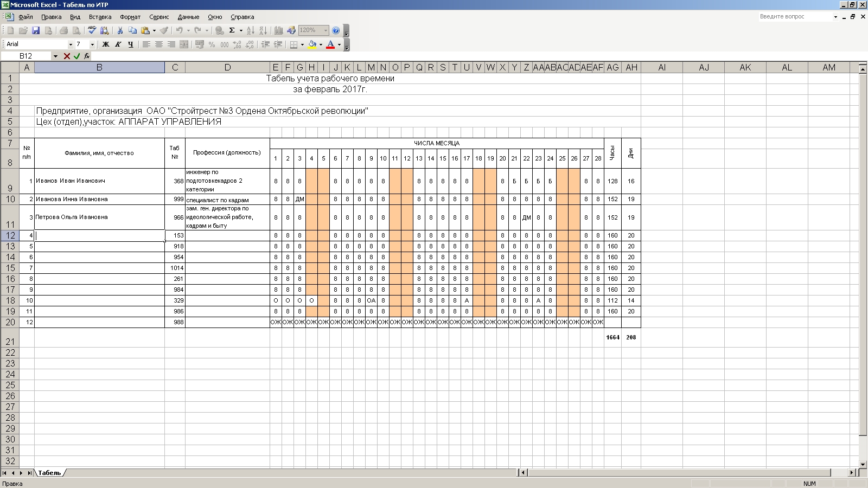Image resolution: width=868 pixels, height=488 pixels.
Task: Activate the Format Painter brush
Action: (164, 30)
